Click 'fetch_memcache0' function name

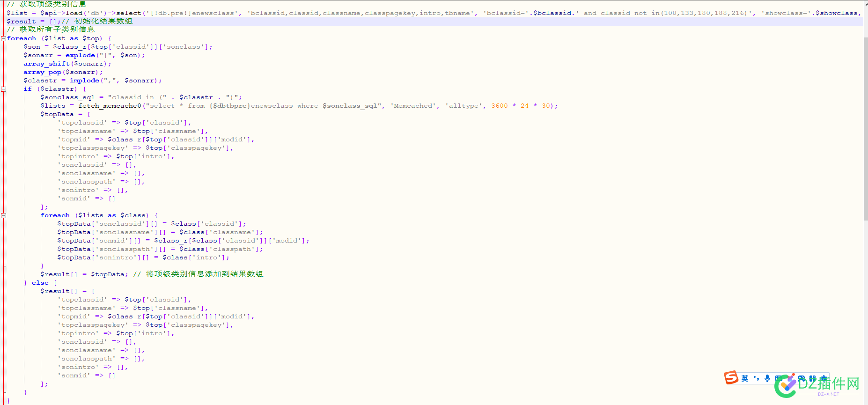110,106
